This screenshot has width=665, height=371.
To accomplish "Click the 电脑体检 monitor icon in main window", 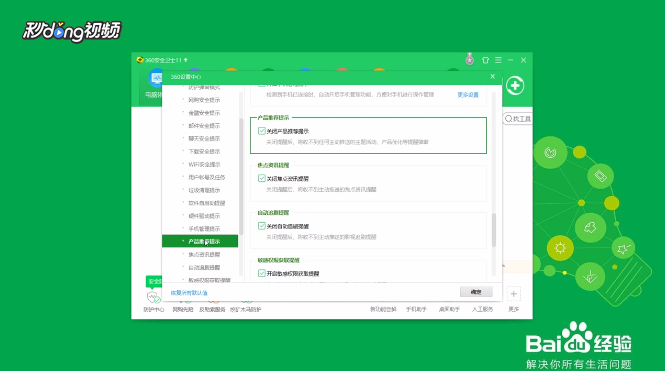I will (x=156, y=78).
